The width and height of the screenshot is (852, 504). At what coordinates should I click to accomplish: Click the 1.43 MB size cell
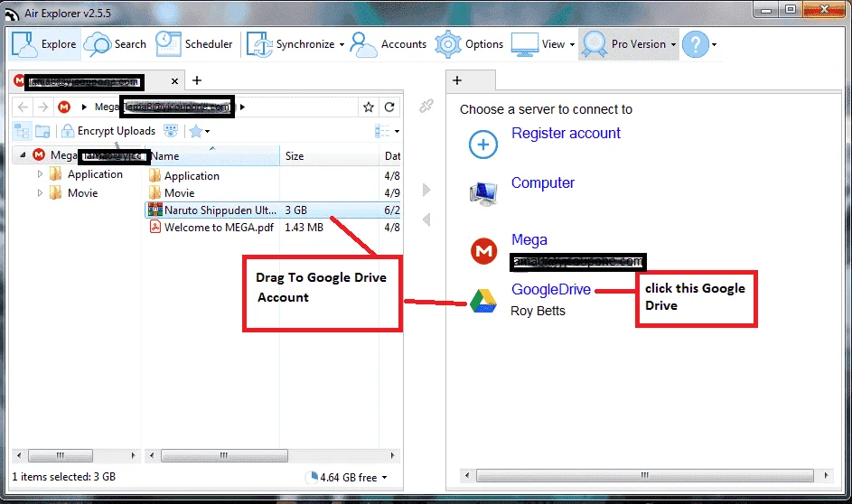pos(304,227)
